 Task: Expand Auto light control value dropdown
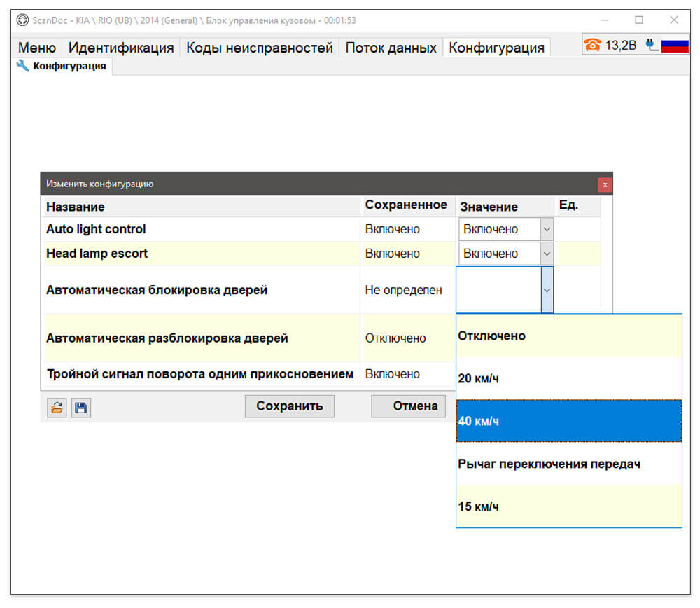click(547, 229)
